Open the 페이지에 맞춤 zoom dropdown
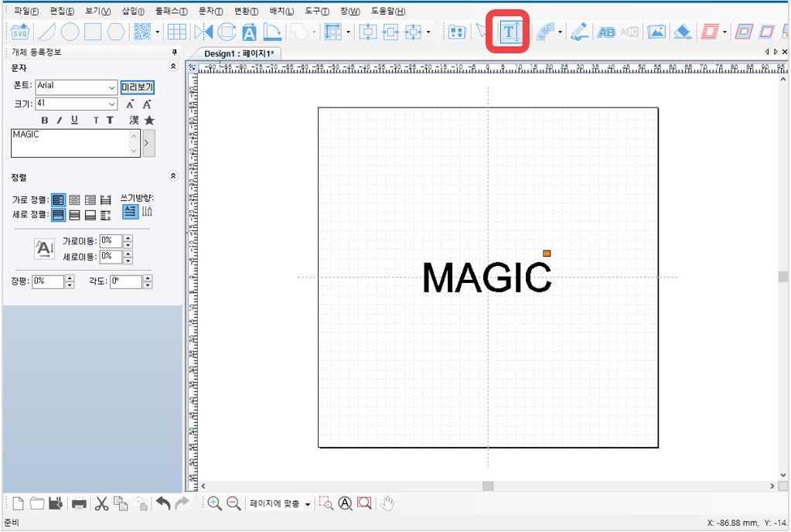The height and width of the screenshot is (532, 791). pyautogui.click(x=307, y=503)
